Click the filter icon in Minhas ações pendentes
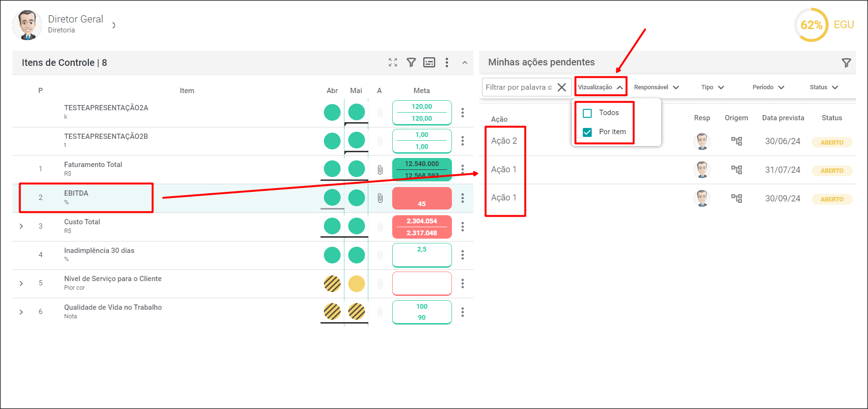Viewport: 868px width, 409px height. point(846,63)
